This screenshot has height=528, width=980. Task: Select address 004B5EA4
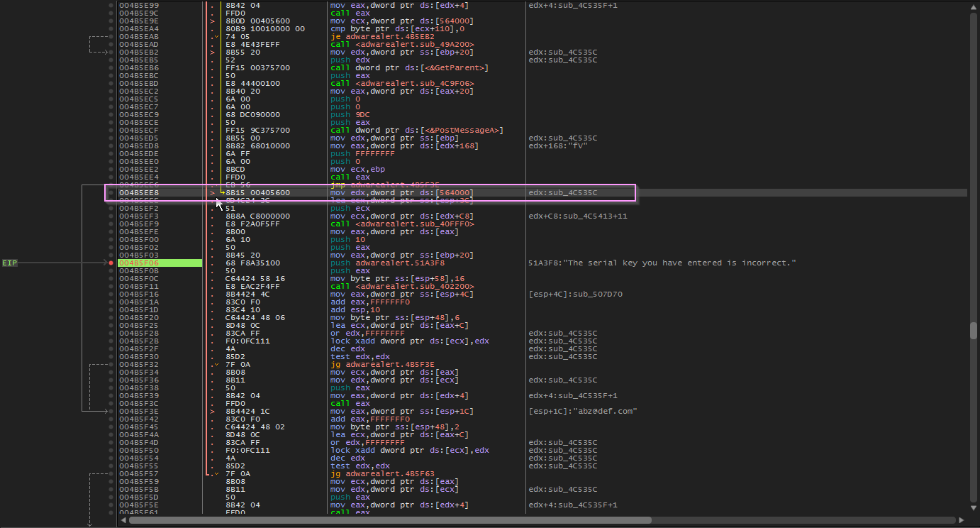[139, 28]
